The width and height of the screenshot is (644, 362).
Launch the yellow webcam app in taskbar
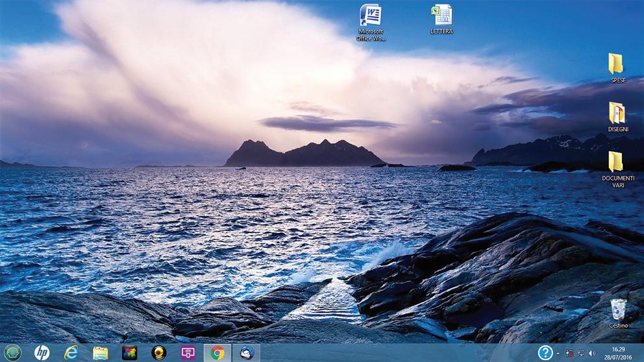coord(159,352)
